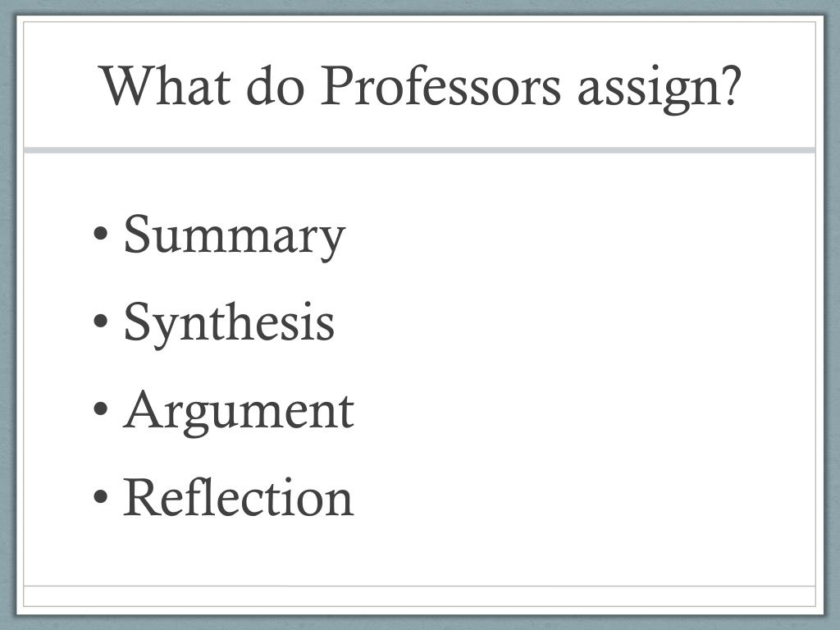Click the blue-gray slide border frame
Screen dimensions: 840x630
point(7,315)
